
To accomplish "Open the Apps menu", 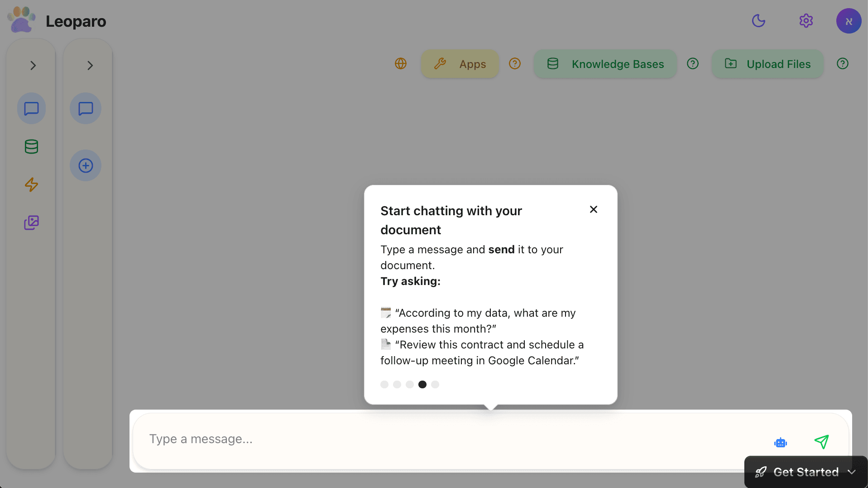I will click(x=460, y=64).
